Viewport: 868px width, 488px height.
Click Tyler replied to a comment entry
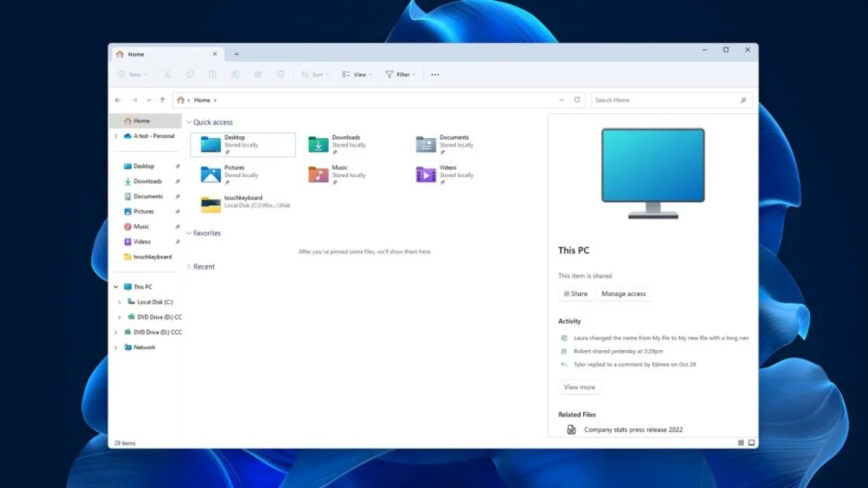click(x=635, y=364)
